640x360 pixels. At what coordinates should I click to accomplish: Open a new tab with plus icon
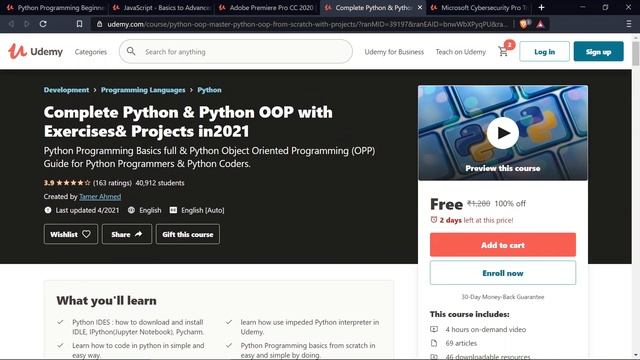541,7
